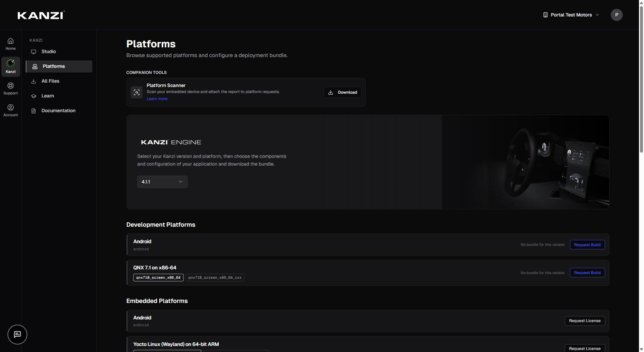The height and width of the screenshot is (352, 644).
Task: Request Build for QNX 7.1 on x86-64
Action: point(587,273)
